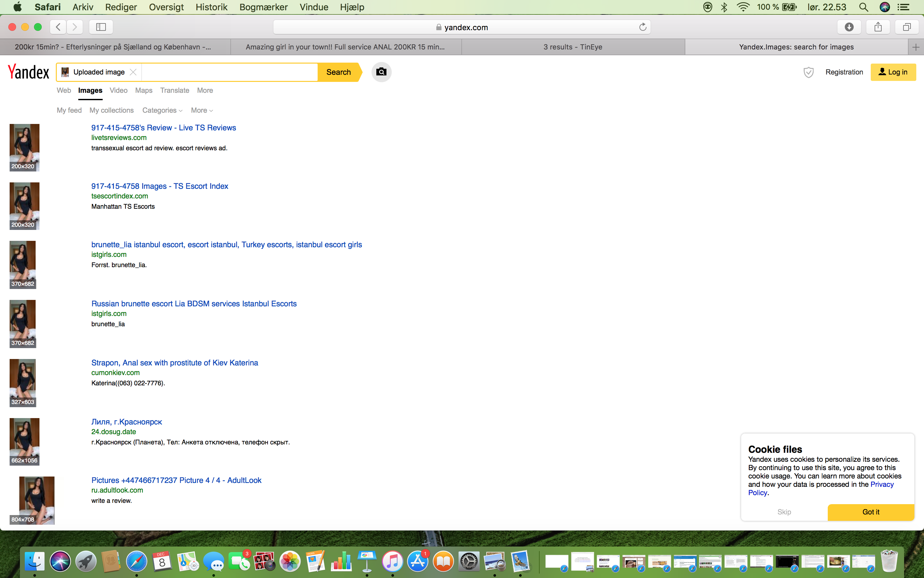Open Finder from the Dock
This screenshot has height=578, width=924.
(x=34, y=561)
